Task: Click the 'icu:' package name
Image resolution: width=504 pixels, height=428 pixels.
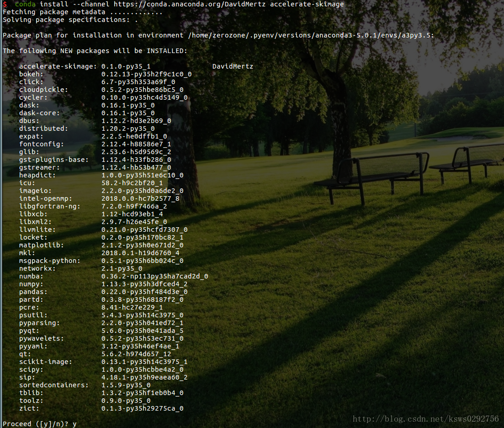Action: tap(27, 183)
